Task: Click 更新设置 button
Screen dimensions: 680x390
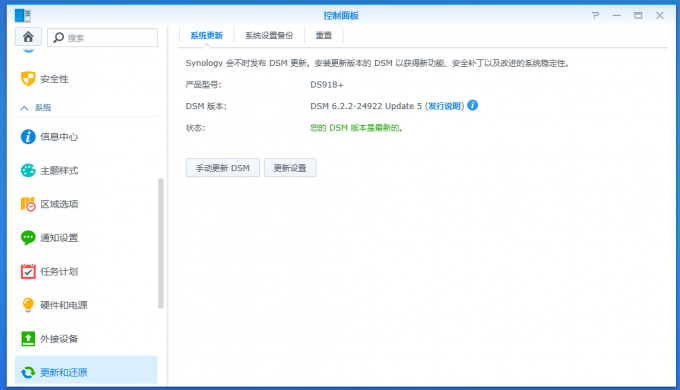Action: click(x=290, y=168)
